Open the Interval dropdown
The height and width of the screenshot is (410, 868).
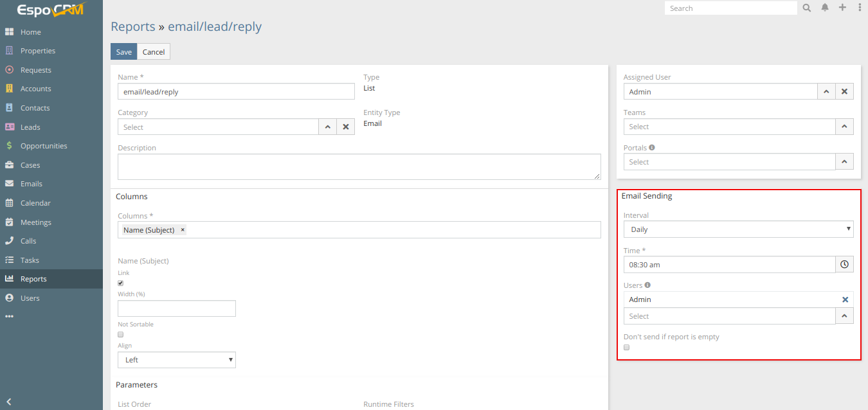[x=738, y=229]
